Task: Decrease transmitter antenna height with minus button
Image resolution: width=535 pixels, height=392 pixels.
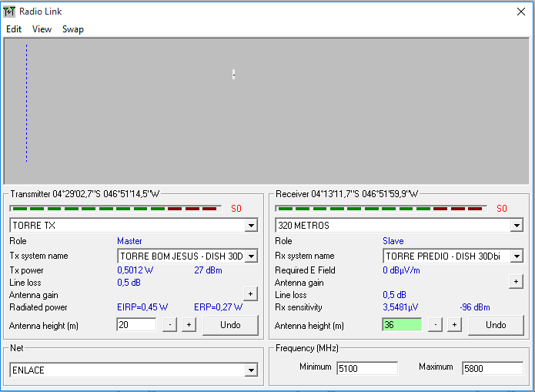Action: (169, 325)
